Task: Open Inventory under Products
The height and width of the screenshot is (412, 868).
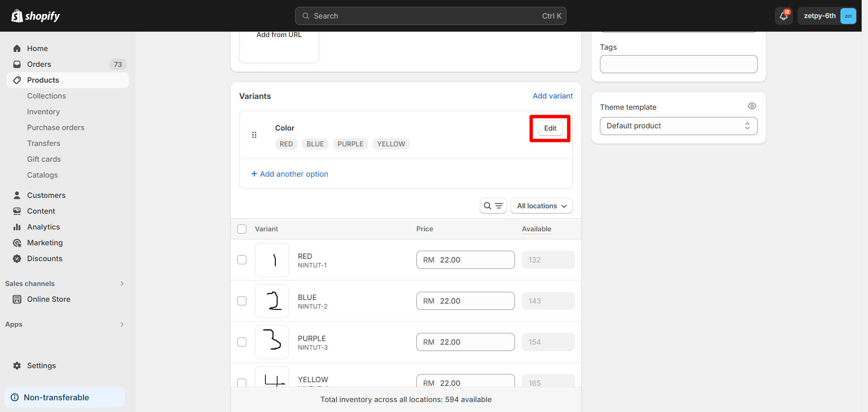Action: coord(43,112)
